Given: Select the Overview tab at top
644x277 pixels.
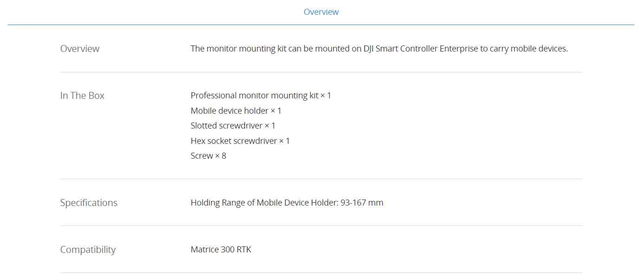Looking at the screenshot, I should [321, 12].
